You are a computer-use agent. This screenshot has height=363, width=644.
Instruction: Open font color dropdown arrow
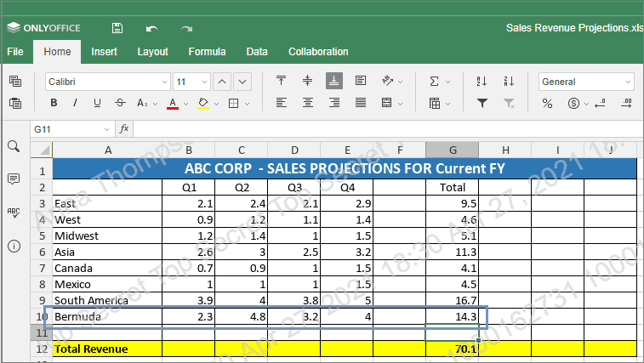coord(185,104)
